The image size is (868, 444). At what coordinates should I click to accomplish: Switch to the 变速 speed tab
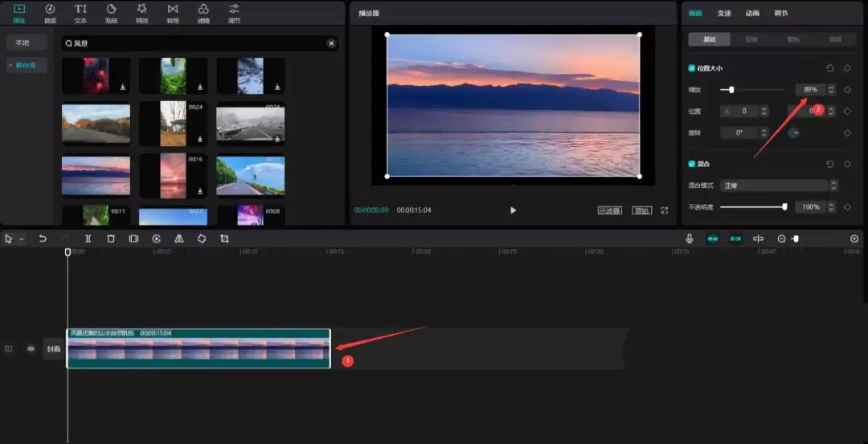724,13
